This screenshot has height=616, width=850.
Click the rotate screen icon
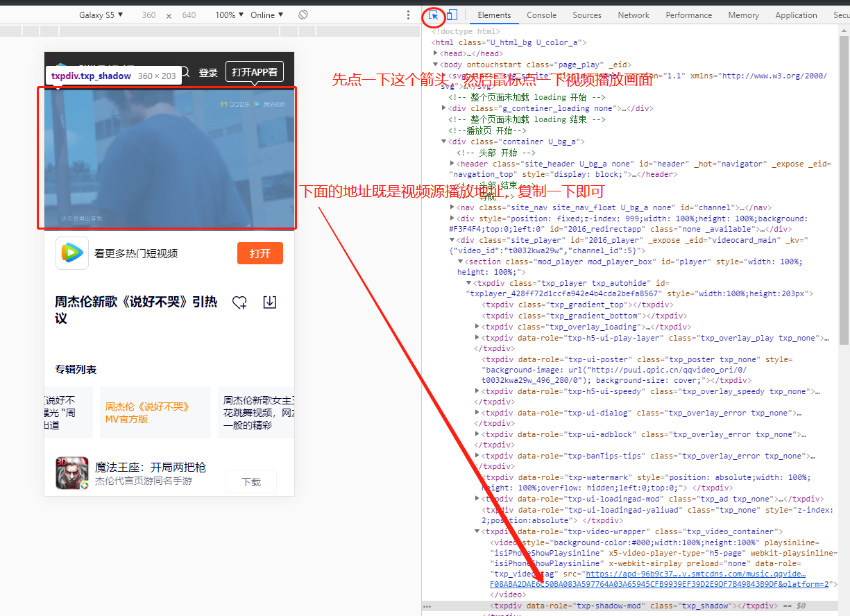tap(303, 15)
